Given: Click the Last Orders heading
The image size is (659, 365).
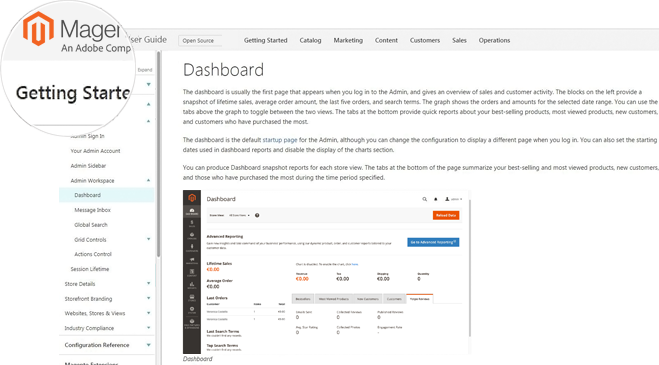Looking at the screenshot, I should tap(217, 298).
